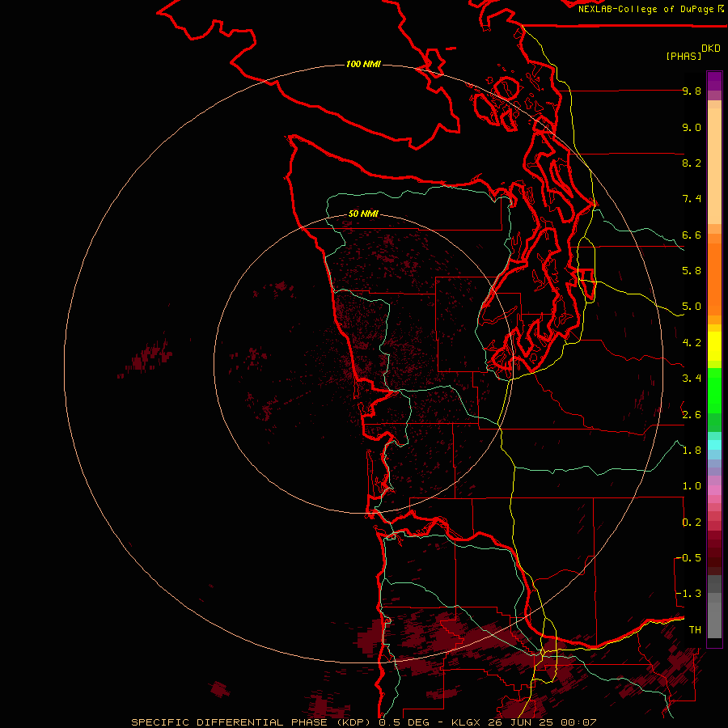Click the 50 NMI range ring label
This screenshot has height=728, width=728.
pos(363,214)
